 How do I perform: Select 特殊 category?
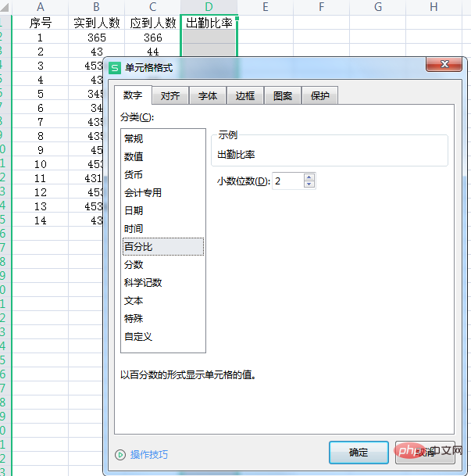pyautogui.click(x=163, y=318)
